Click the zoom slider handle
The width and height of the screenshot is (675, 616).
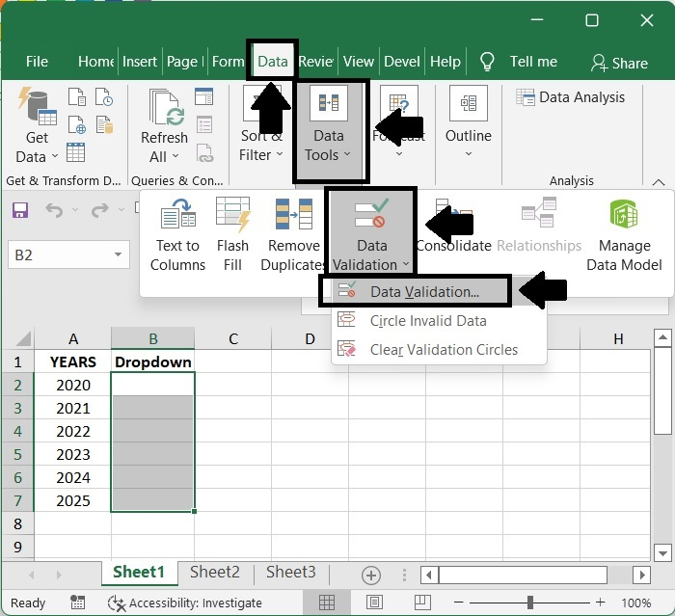[x=530, y=603]
